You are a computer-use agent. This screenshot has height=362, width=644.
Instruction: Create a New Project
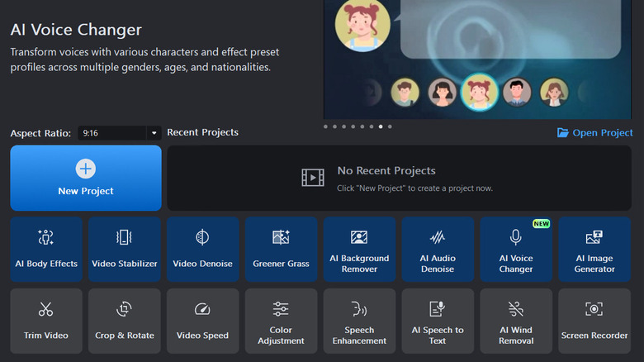[x=86, y=178]
